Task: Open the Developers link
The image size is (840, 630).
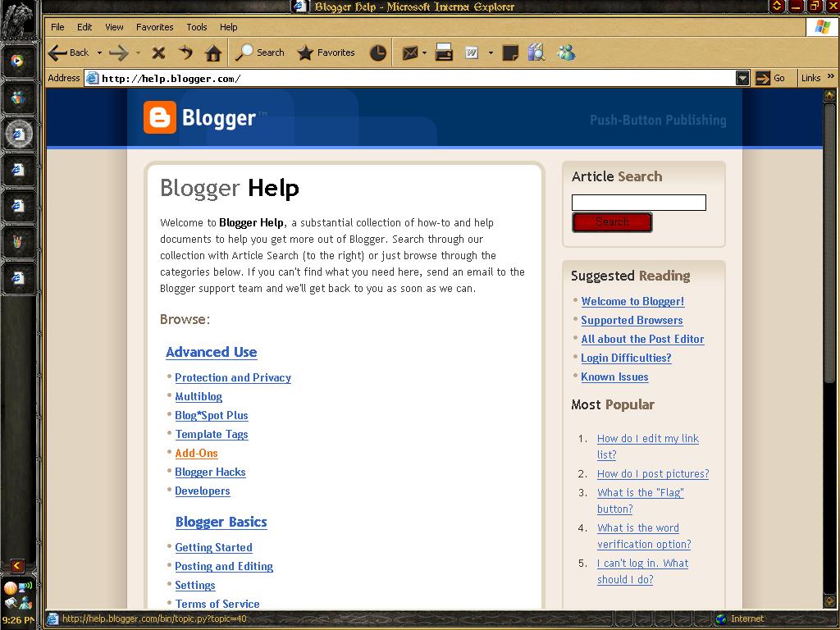Action: click(202, 491)
